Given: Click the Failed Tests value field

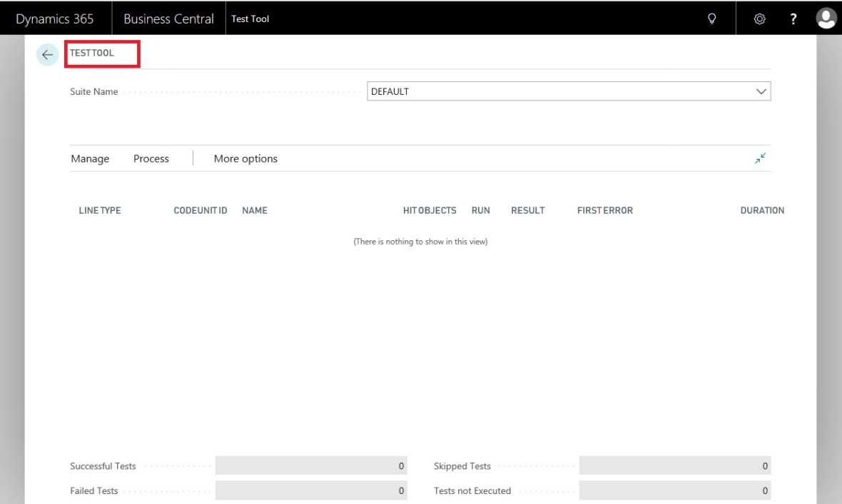Looking at the screenshot, I should (311, 490).
